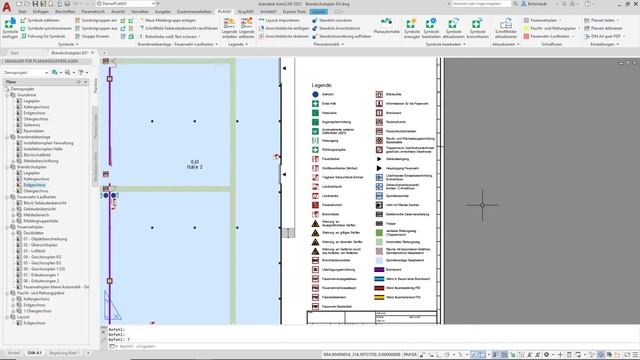Click the help search input field

[x=481, y=4]
